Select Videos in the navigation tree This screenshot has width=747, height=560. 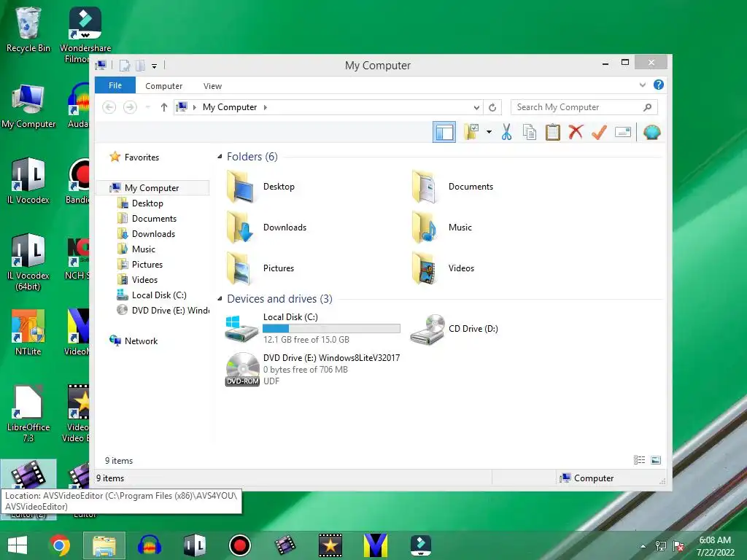point(144,279)
